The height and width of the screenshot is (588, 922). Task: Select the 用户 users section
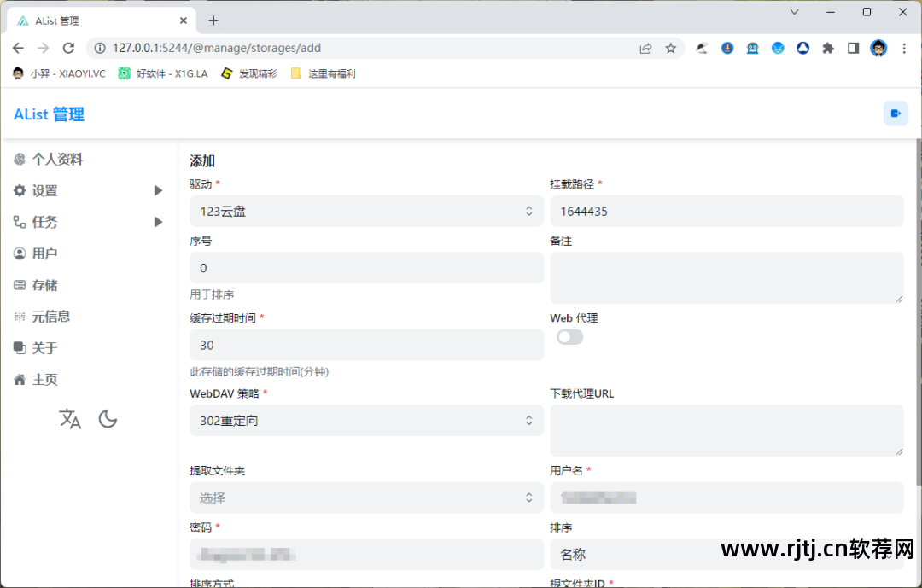pos(44,253)
